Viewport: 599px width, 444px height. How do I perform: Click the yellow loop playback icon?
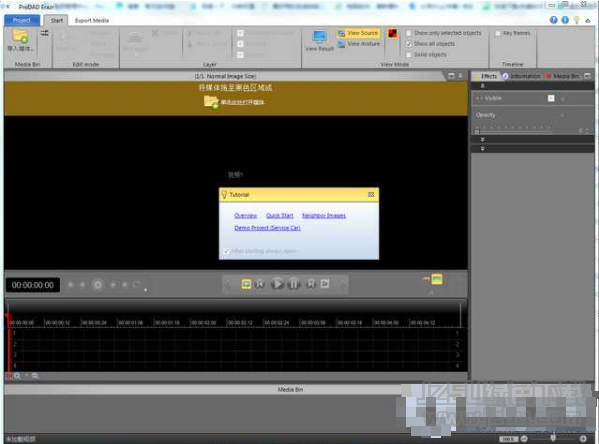coord(246,284)
